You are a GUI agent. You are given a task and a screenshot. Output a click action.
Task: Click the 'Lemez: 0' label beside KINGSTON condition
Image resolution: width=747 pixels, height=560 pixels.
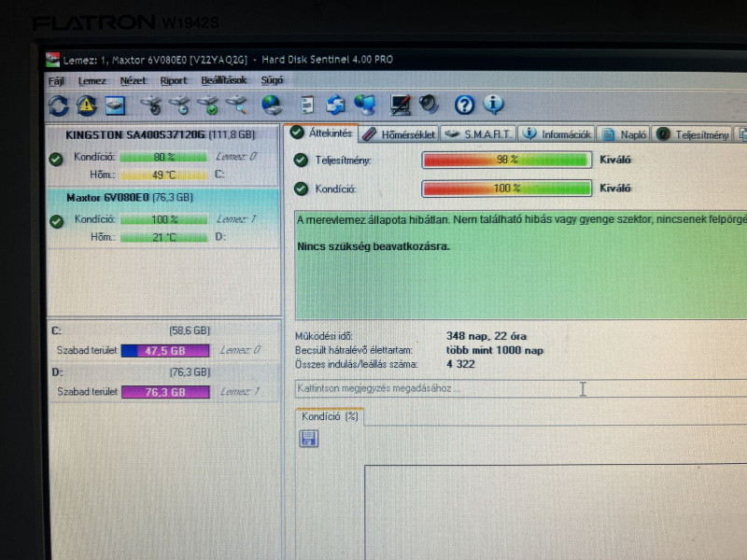click(x=236, y=156)
